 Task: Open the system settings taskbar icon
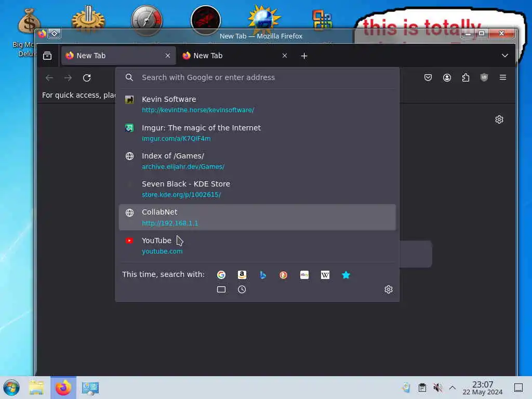pos(90,388)
